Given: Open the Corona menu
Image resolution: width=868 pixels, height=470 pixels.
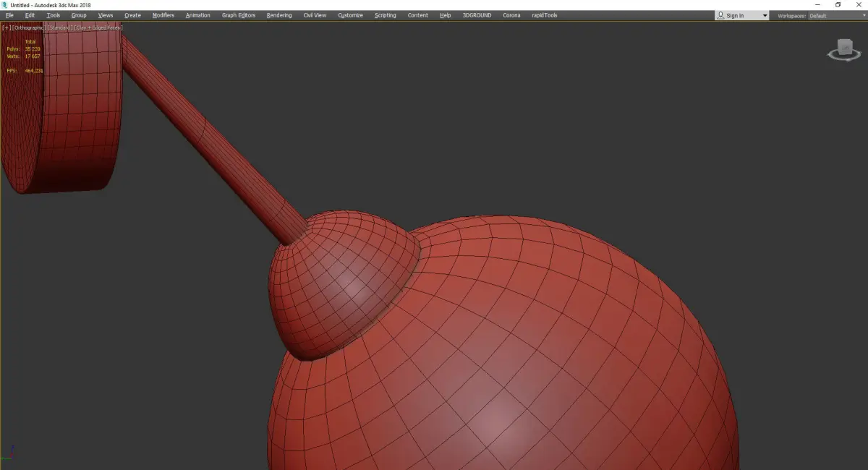Looking at the screenshot, I should [x=511, y=15].
